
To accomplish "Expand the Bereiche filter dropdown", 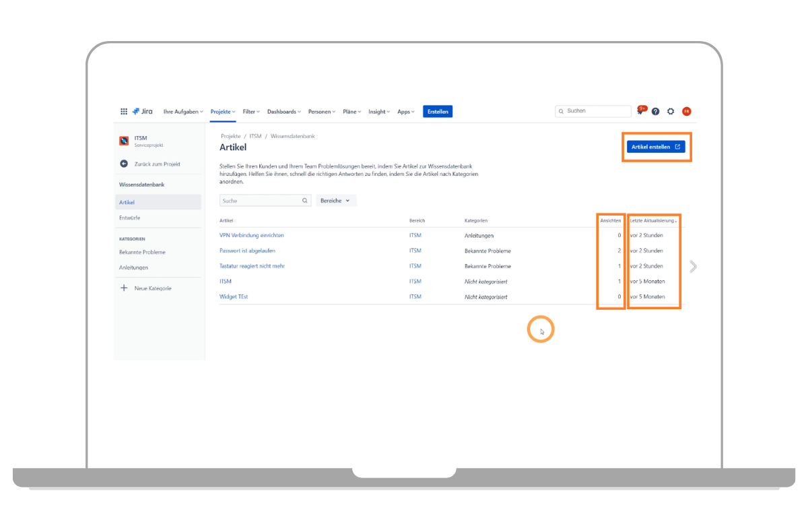I will point(335,201).
